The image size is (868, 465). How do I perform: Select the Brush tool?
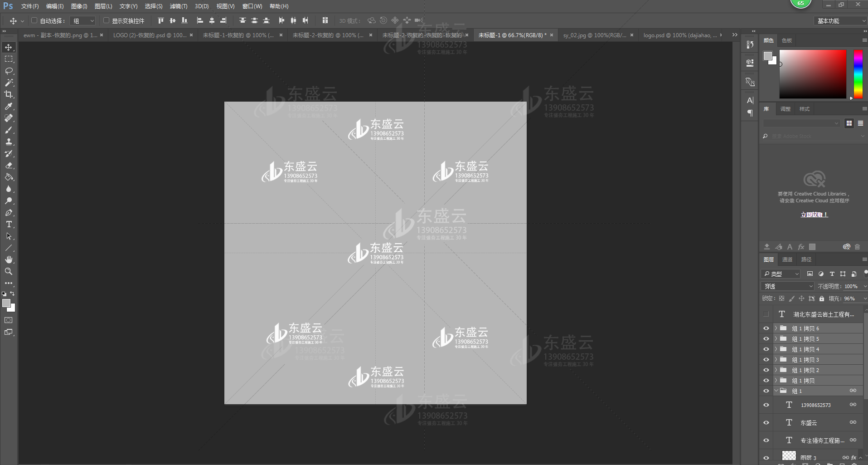[9, 130]
